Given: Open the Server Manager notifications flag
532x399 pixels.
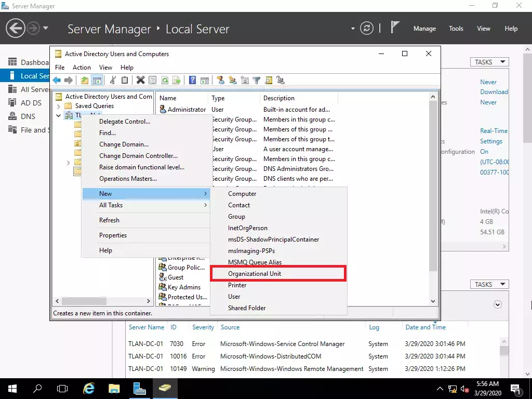Looking at the screenshot, I should point(394,28).
